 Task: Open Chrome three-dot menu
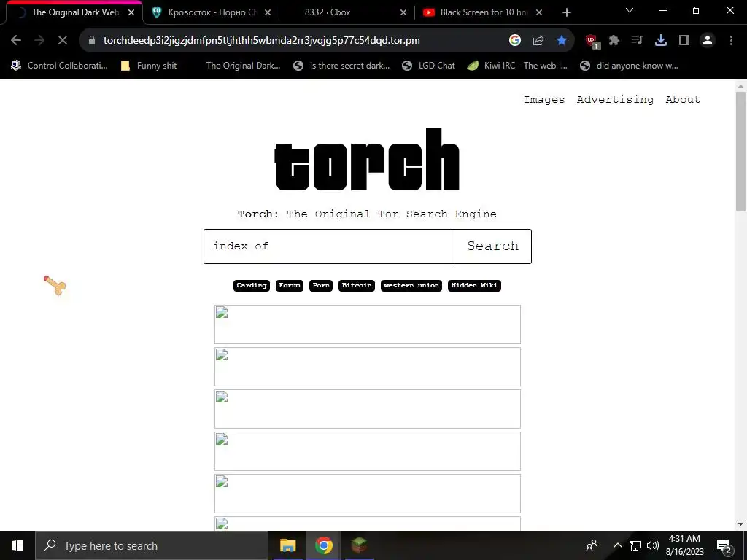(731, 41)
